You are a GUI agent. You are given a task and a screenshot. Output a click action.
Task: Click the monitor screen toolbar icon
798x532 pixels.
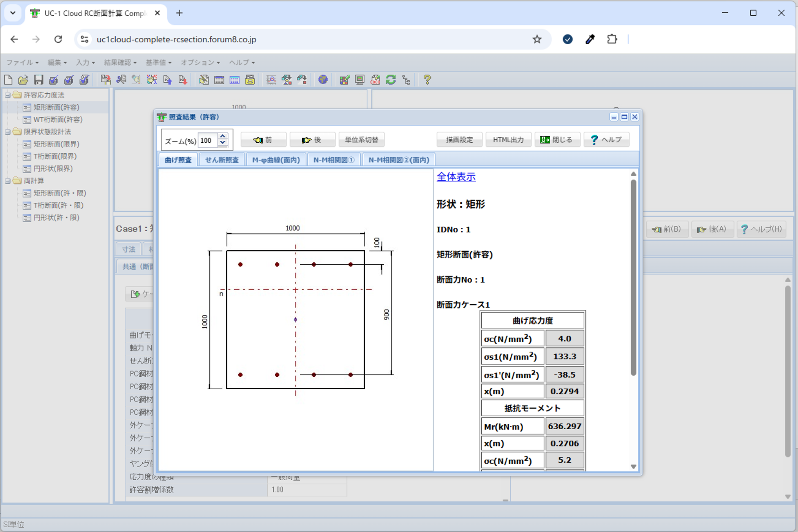click(x=360, y=80)
